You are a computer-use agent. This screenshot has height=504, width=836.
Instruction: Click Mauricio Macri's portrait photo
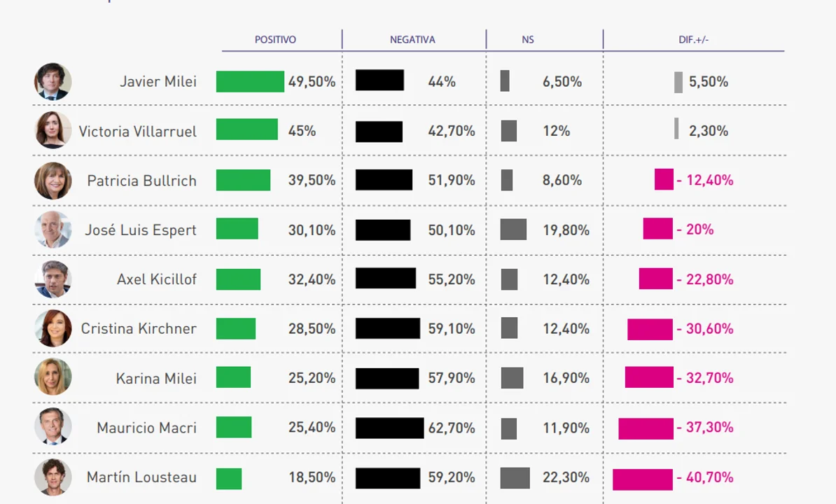(x=53, y=427)
